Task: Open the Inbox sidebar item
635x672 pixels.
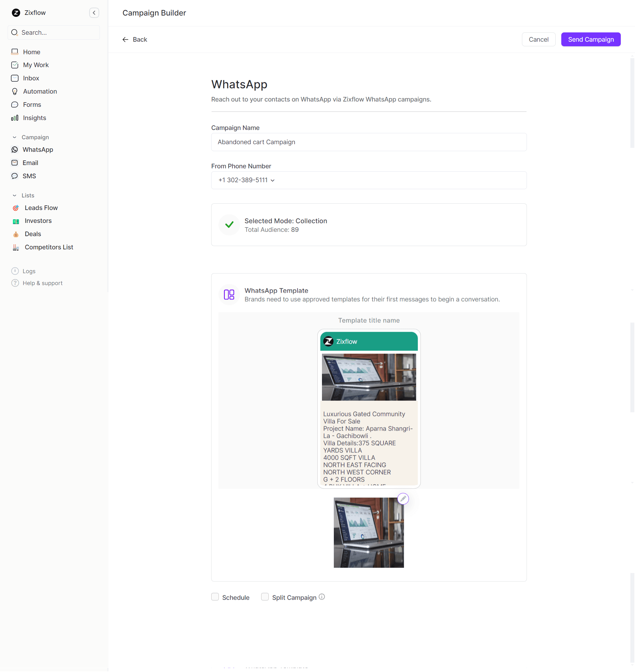Action: coord(31,78)
